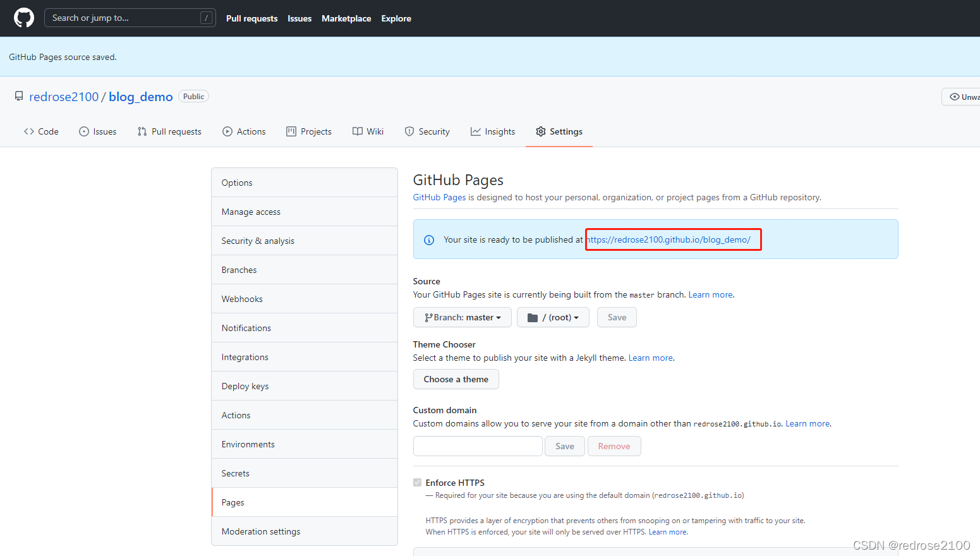Open Branches settings in sidebar
Viewport: 980px width, 556px height.
[x=305, y=270]
